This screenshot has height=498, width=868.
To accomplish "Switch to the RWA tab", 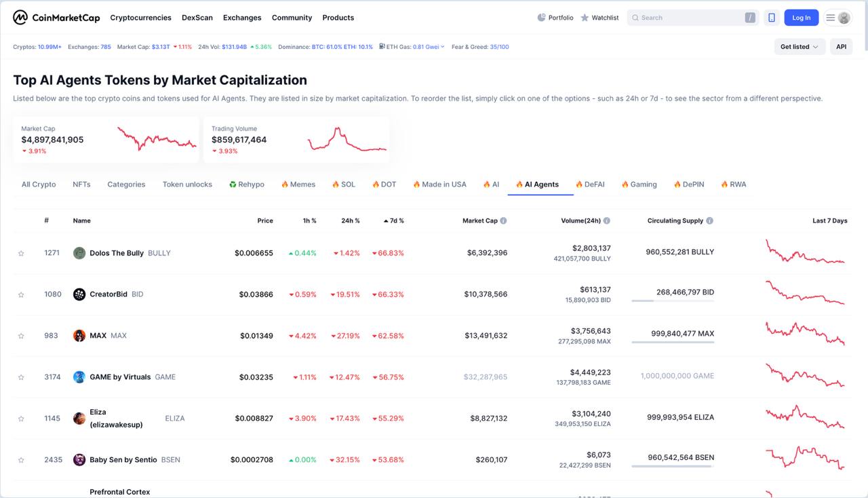I will (x=734, y=185).
